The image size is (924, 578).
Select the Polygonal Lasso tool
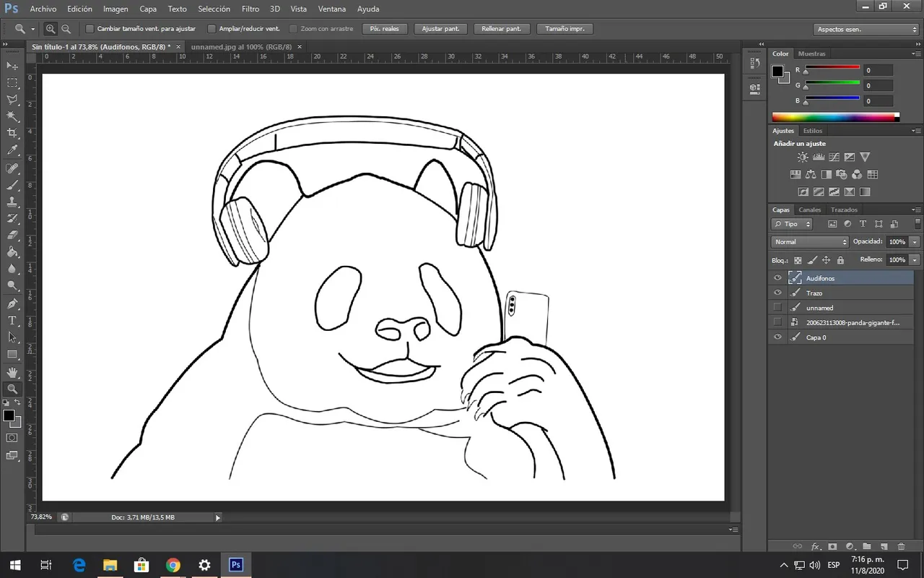[12, 100]
